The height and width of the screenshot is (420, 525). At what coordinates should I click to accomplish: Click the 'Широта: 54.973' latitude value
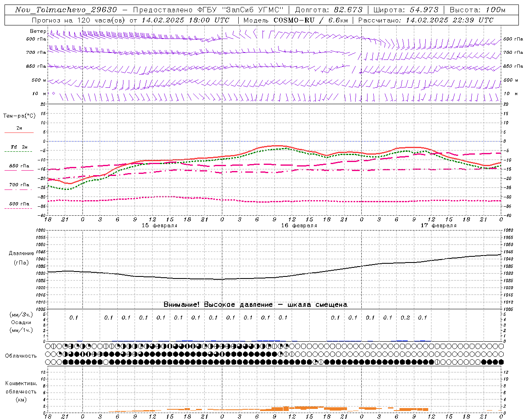click(406, 10)
